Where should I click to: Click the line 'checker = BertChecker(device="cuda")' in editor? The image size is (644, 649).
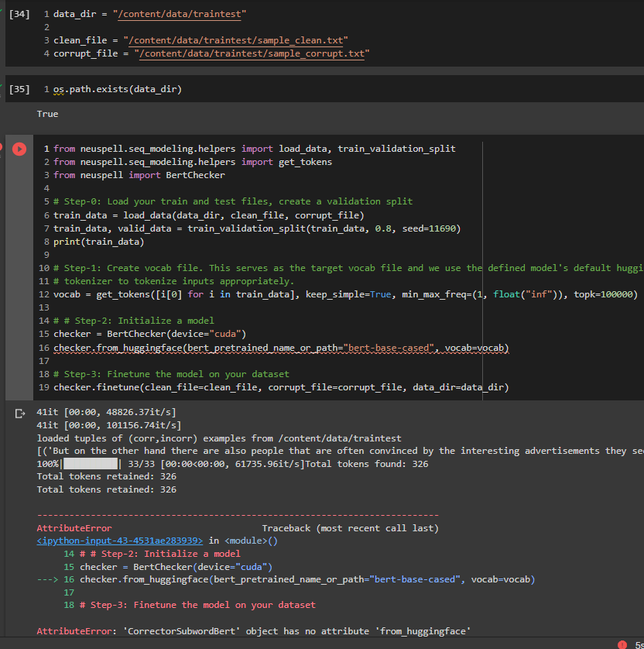(x=149, y=334)
